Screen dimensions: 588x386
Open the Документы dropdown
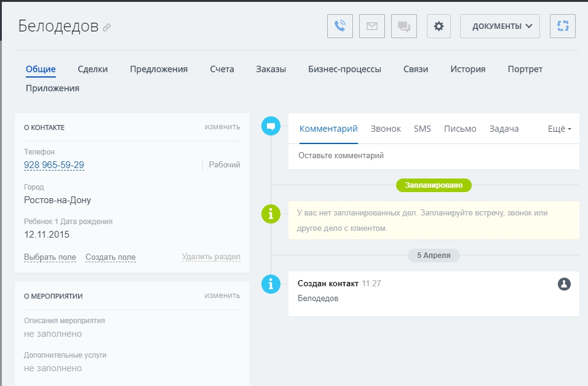[500, 26]
